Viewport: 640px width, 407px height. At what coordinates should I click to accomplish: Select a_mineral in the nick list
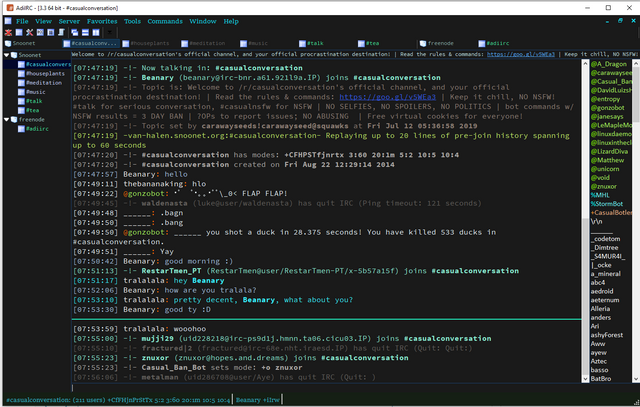click(x=606, y=274)
